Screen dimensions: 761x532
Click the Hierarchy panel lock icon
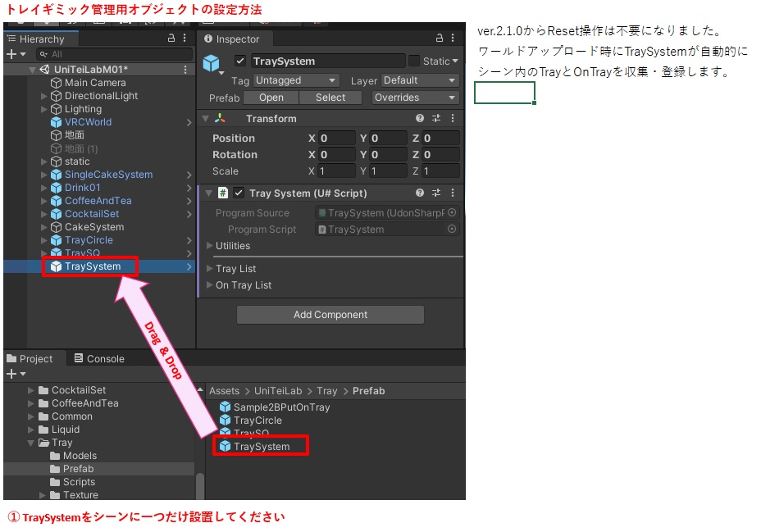pos(171,38)
